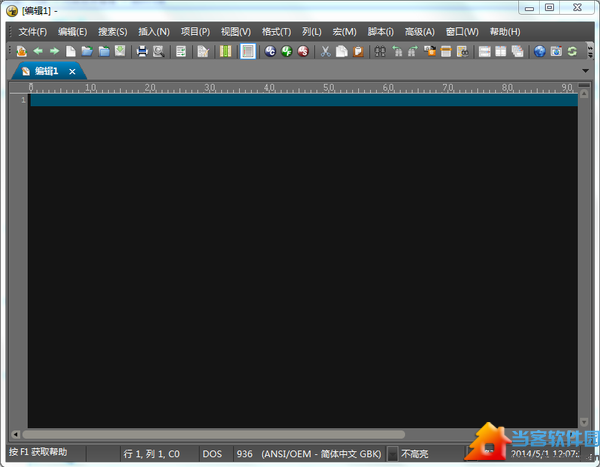Image resolution: width=600 pixels, height=467 pixels.
Task: Click the vertical scrollbar down arrow
Action: point(584,422)
